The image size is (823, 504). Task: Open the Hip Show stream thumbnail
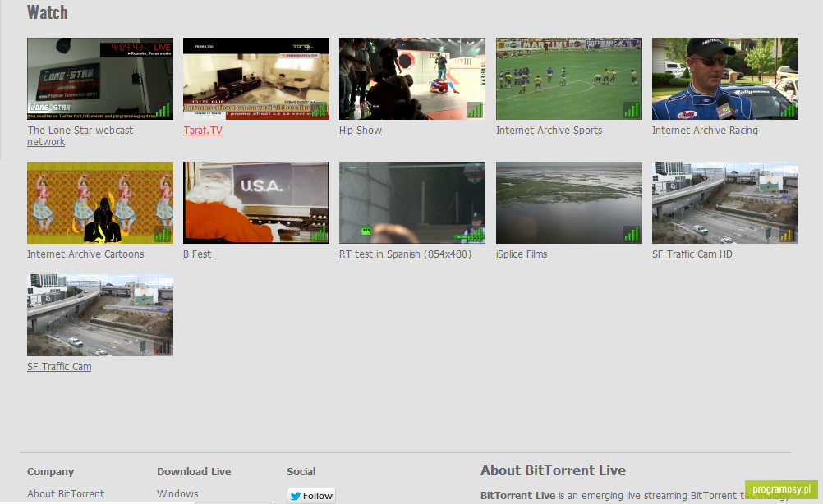click(412, 79)
